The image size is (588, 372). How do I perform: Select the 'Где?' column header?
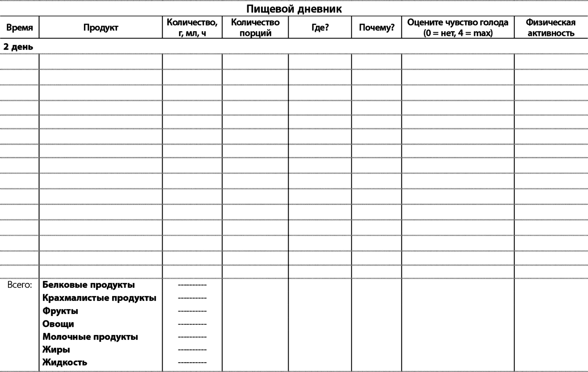pos(320,28)
